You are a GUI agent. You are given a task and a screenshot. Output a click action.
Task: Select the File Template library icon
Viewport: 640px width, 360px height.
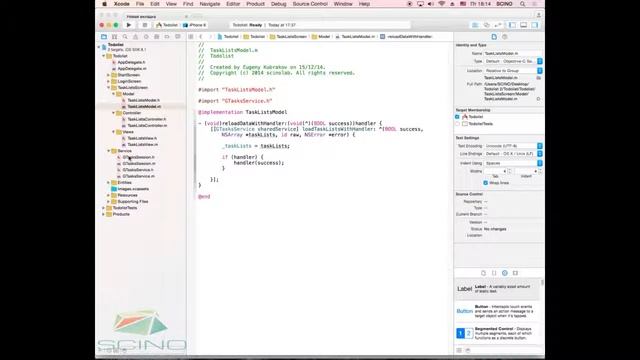click(x=483, y=273)
